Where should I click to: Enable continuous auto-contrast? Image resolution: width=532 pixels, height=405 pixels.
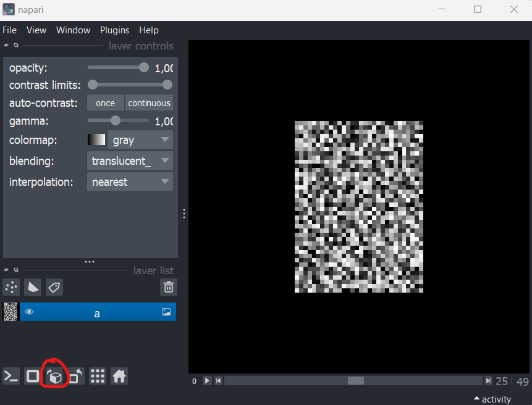click(149, 102)
